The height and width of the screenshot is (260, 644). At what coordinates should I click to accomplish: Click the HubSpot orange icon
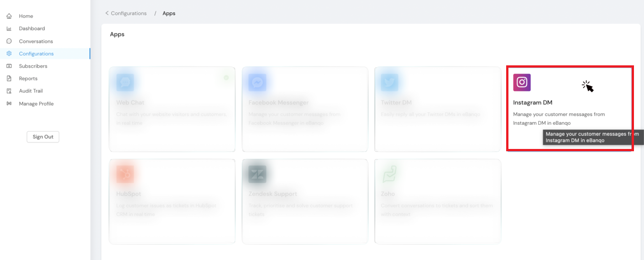tap(125, 174)
